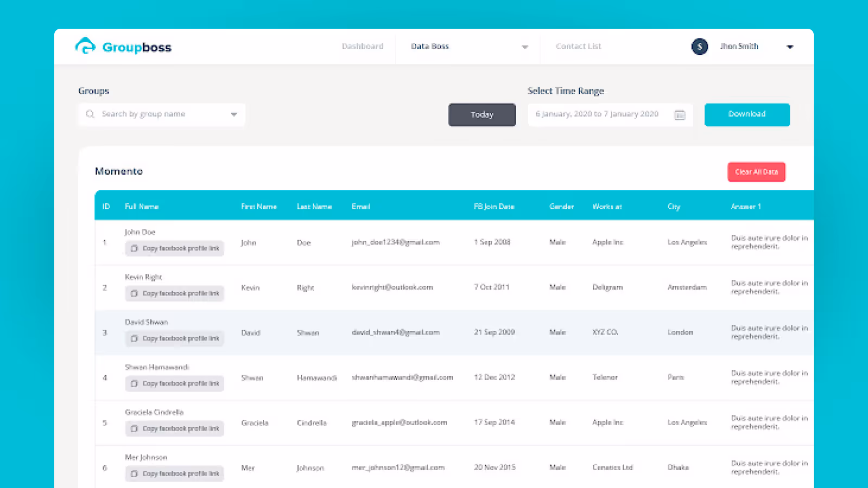Click the Full Name column header
This screenshot has width=868, height=488.
(x=142, y=207)
